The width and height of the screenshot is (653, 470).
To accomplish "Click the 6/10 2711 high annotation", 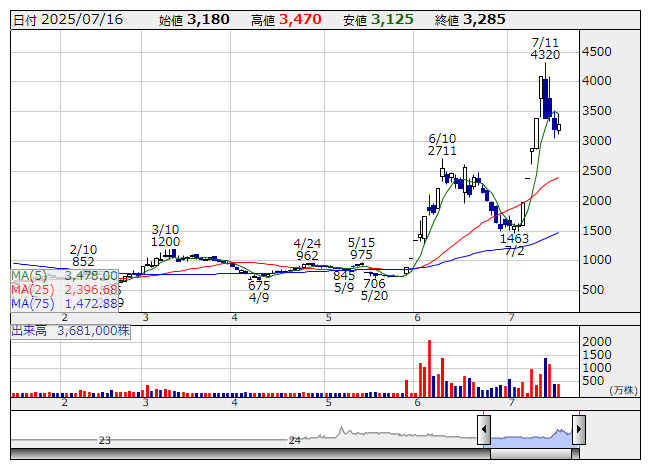I will pos(442,144).
